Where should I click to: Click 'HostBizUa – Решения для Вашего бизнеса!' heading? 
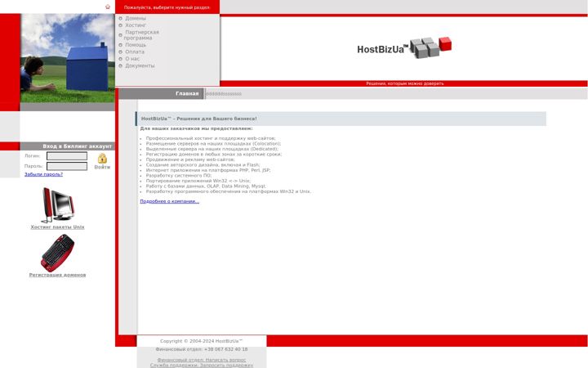click(x=199, y=119)
